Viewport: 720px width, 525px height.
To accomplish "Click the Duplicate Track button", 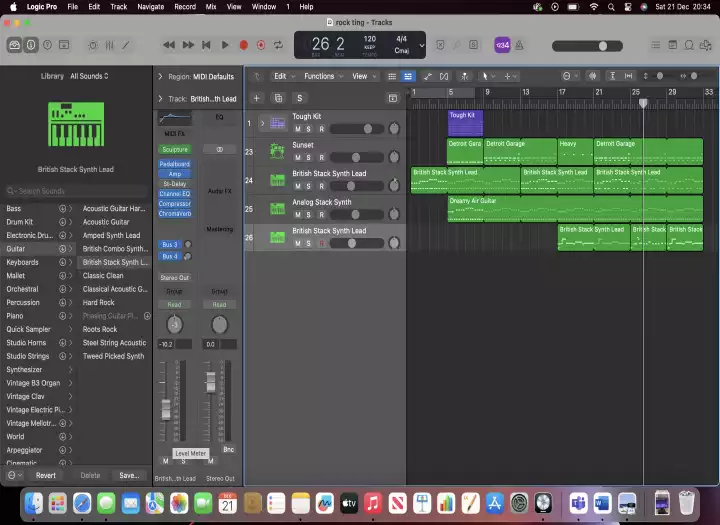I will tap(278, 98).
